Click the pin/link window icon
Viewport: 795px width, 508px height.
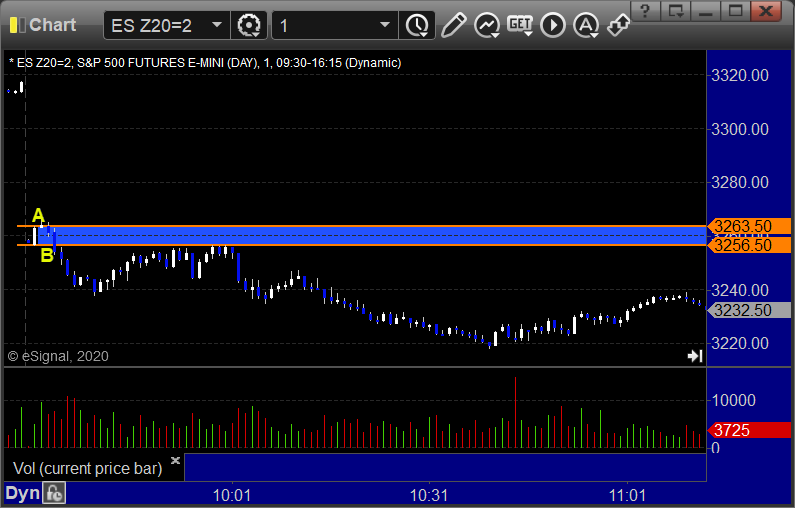pyautogui.click(x=619, y=25)
